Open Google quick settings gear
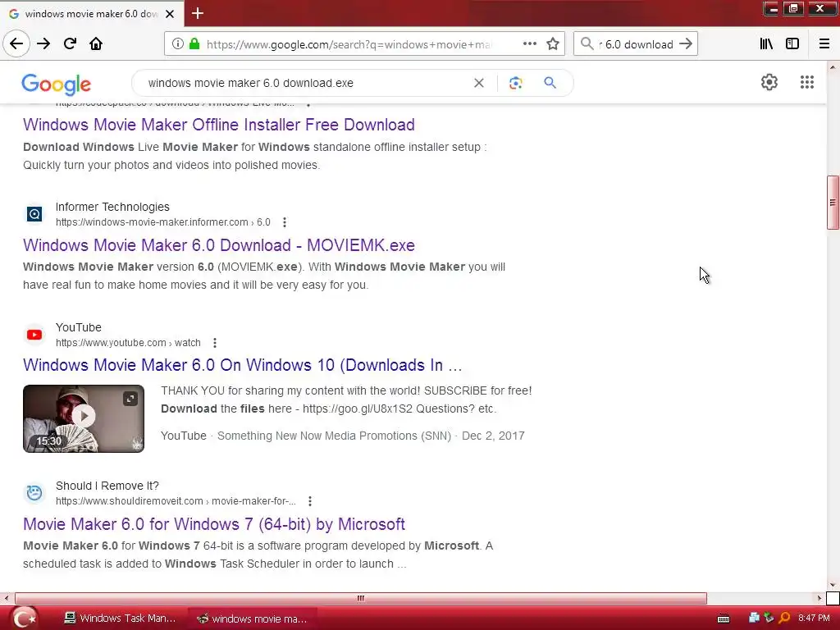The height and width of the screenshot is (630, 840). 769,82
